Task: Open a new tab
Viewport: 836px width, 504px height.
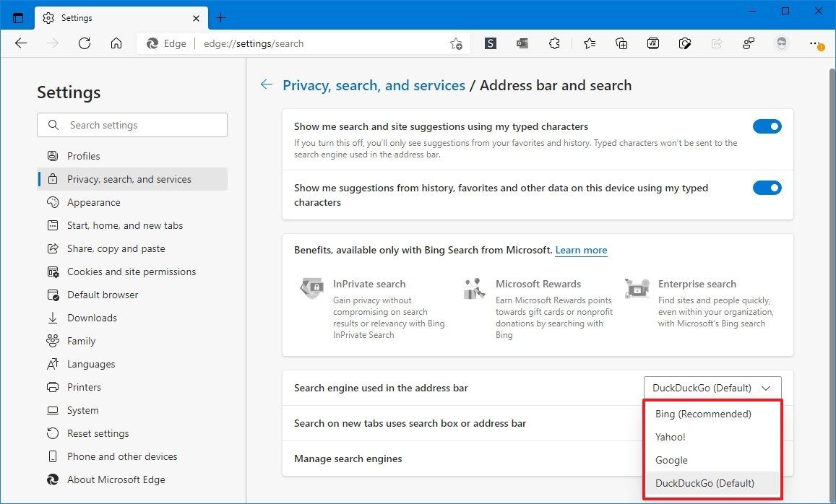Action: (x=221, y=17)
